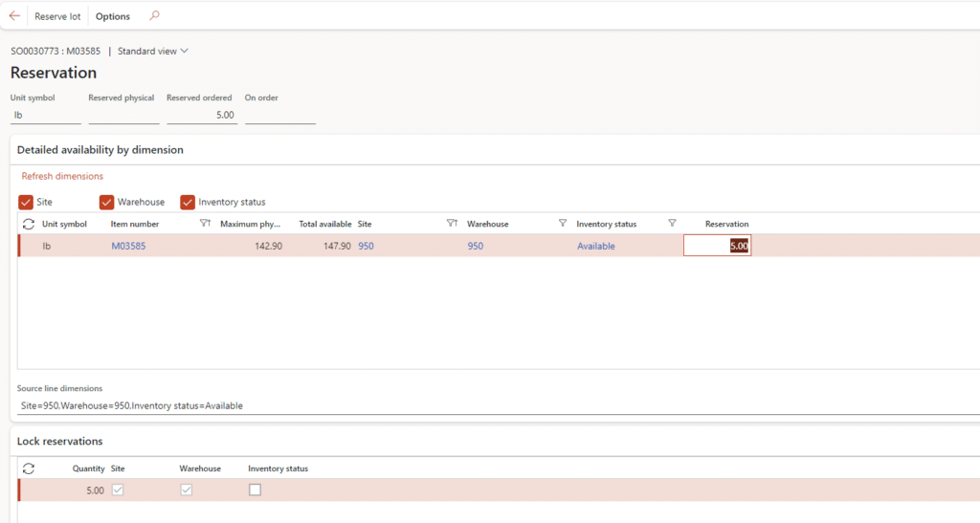This screenshot has width=980, height=523.
Task: Click the Reservation quantity input field
Action: [x=717, y=246]
